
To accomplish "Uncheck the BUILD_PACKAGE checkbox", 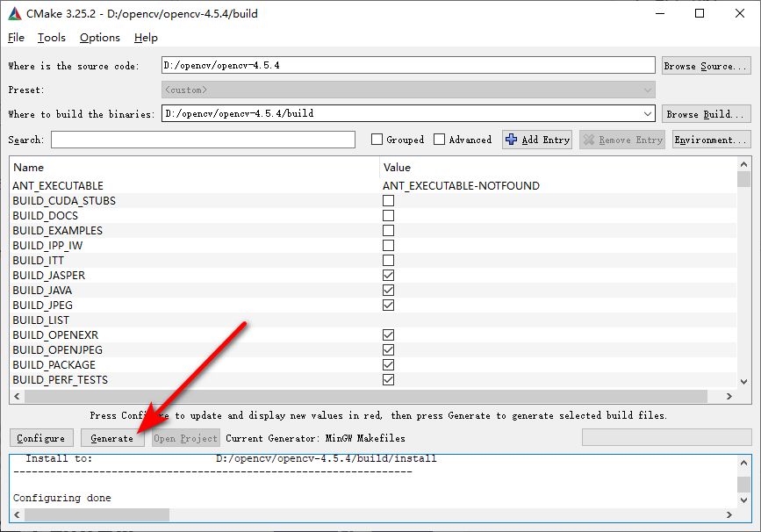I will (x=388, y=364).
